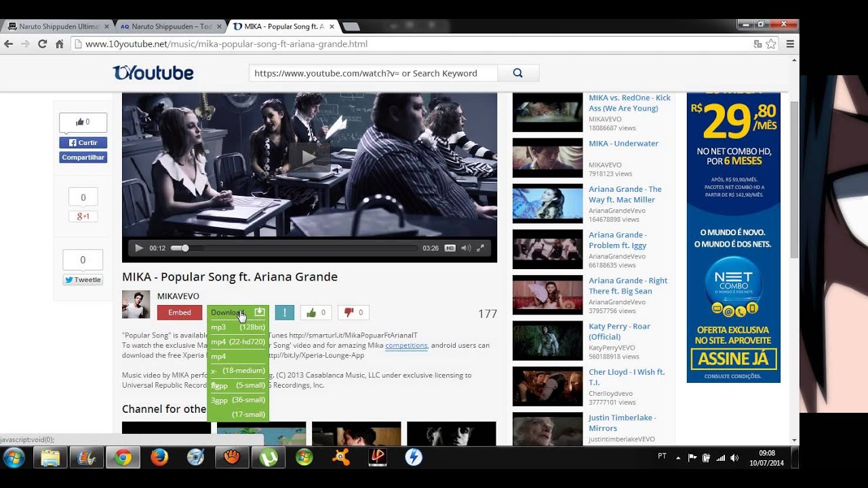Screen dimensions: 868x488
Task: Open a new browser tab
Action: 351,26
